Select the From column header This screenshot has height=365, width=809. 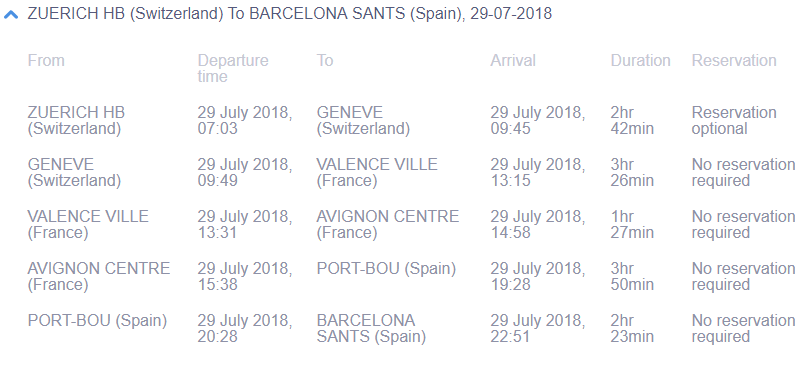(x=46, y=60)
